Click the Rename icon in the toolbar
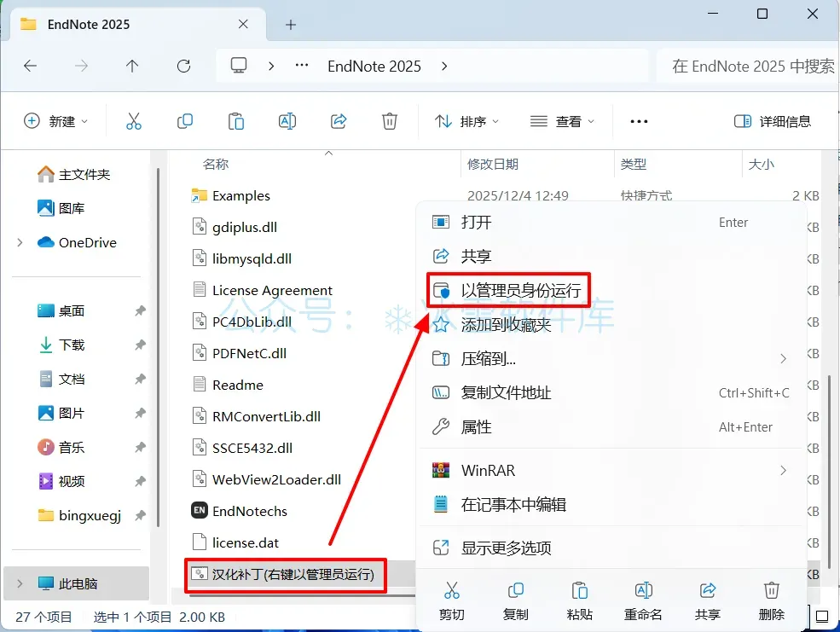Viewport: 840px width, 632px height. pos(287,122)
